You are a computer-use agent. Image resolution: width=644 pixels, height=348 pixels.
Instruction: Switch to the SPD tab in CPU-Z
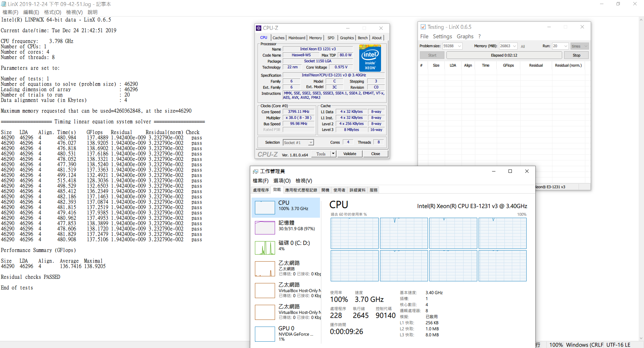331,38
